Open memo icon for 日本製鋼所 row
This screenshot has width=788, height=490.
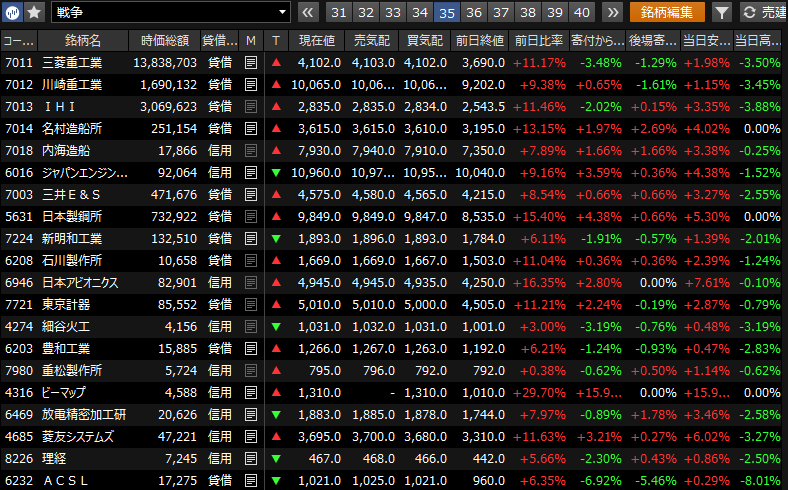[x=251, y=216]
